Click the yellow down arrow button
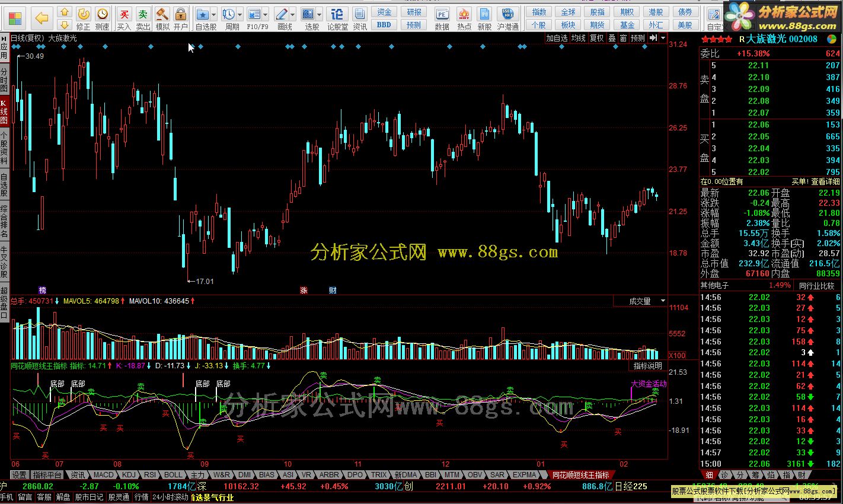Image resolution: width=843 pixels, height=504 pixels. coord(65,24)
